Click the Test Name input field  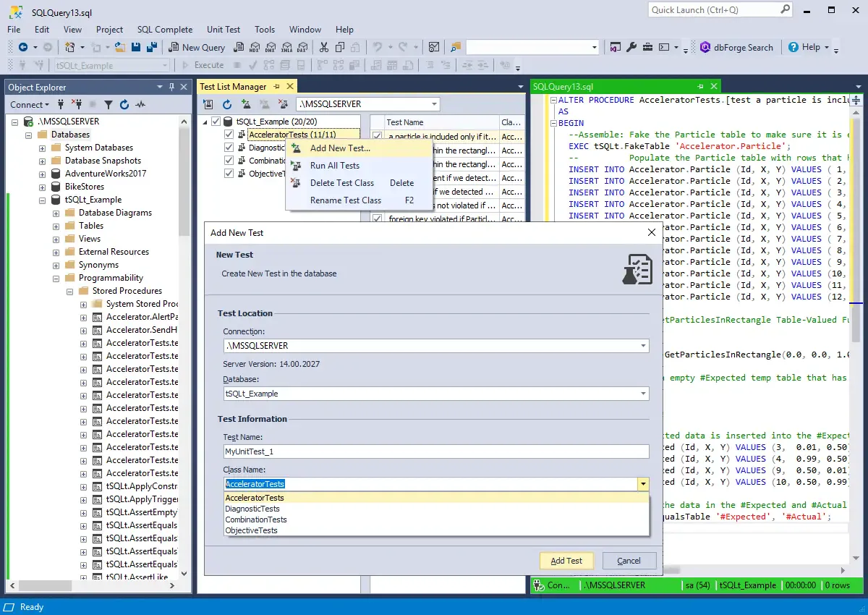pyautogui.click(x=436, y=451)
